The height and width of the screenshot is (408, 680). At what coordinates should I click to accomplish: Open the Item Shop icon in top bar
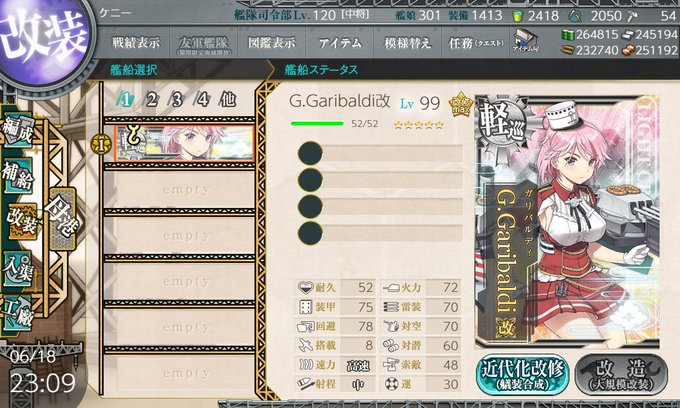pyautogui.click(x=526, y=42)
